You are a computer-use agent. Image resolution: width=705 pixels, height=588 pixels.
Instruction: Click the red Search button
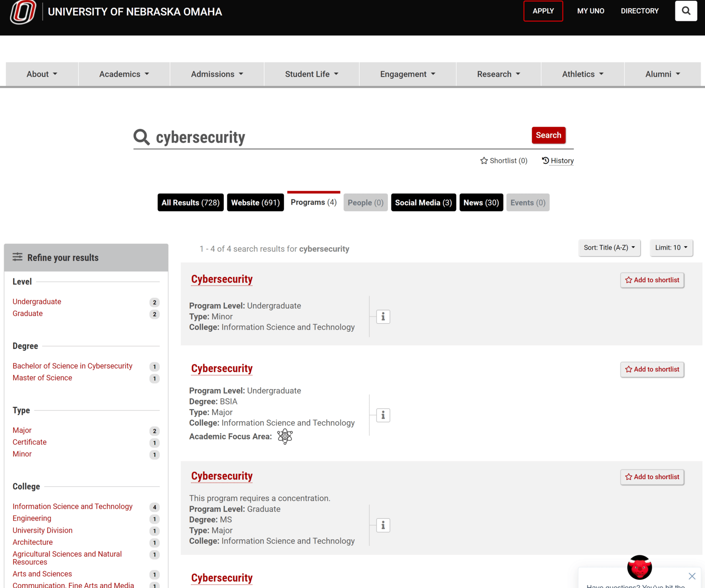point(548,135)
